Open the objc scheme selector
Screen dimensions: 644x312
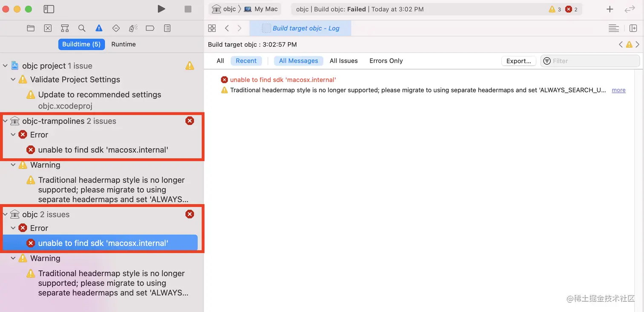[224, 9]
